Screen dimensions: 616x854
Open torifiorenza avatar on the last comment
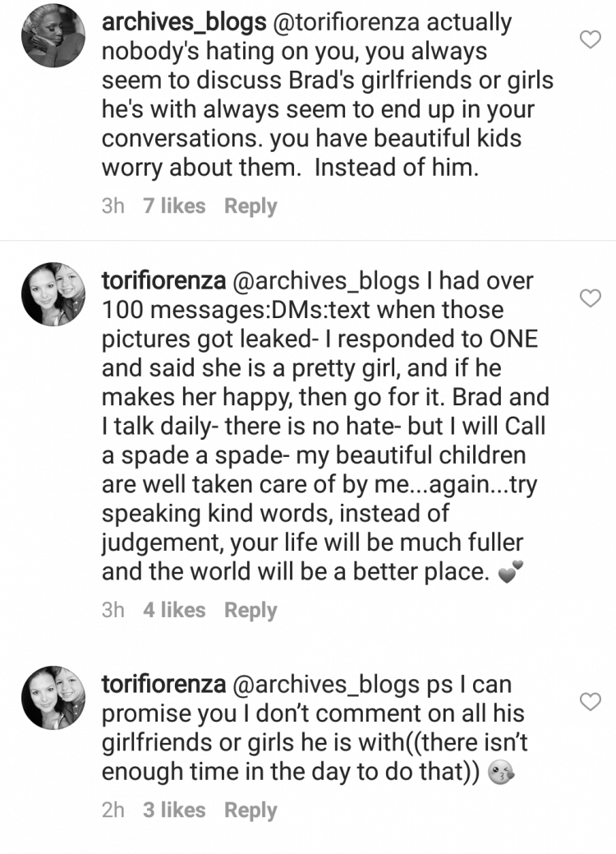pos(53,697)
